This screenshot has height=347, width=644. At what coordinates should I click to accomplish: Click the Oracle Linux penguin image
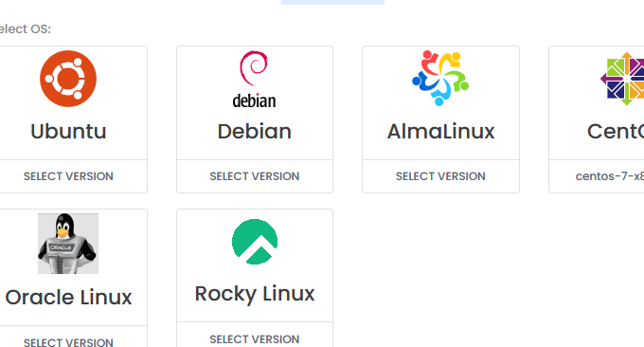pos(68,244)
